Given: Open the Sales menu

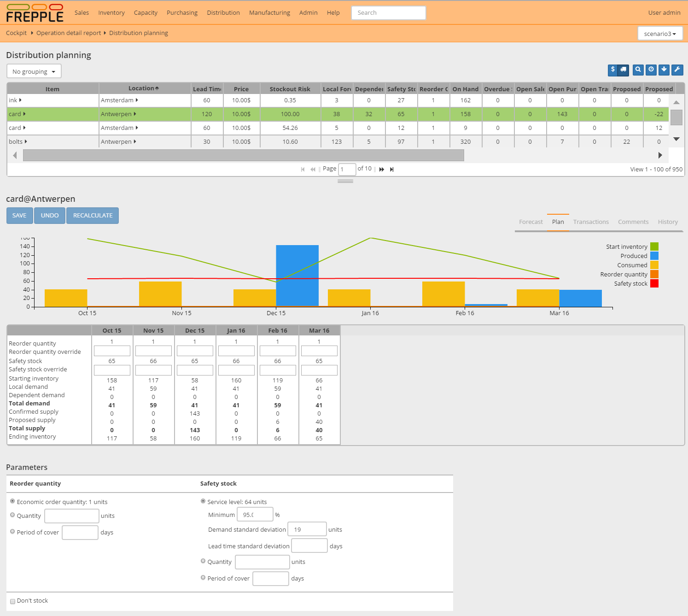Looking at the screenshot, I should point(82,13).
